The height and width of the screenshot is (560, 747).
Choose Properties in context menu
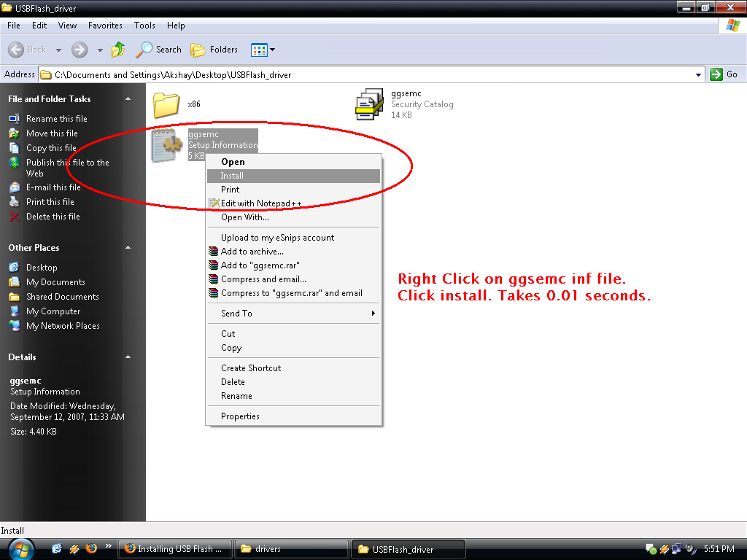(293, 416)
